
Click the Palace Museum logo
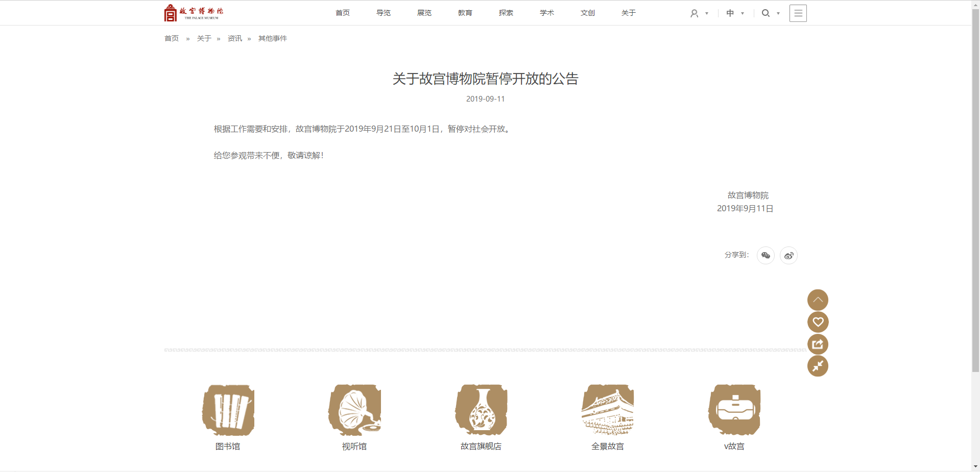click(x=194, y=13)
